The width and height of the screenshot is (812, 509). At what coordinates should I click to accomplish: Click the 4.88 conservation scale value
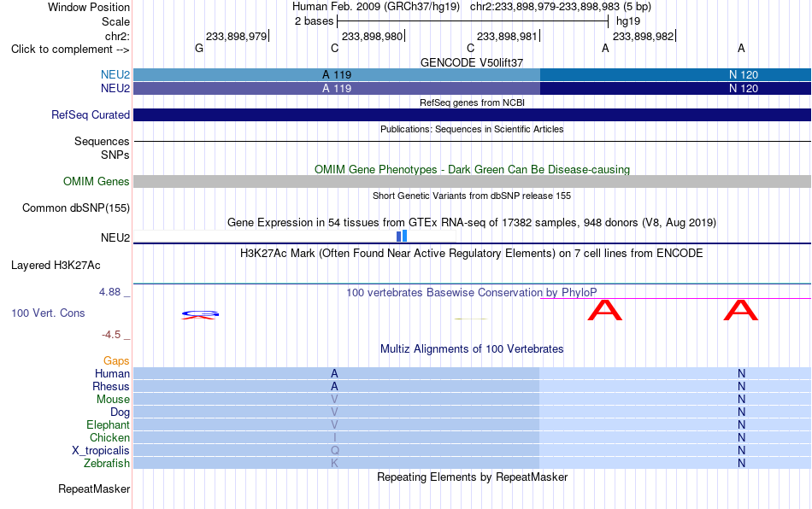click(x=109, y=292)
